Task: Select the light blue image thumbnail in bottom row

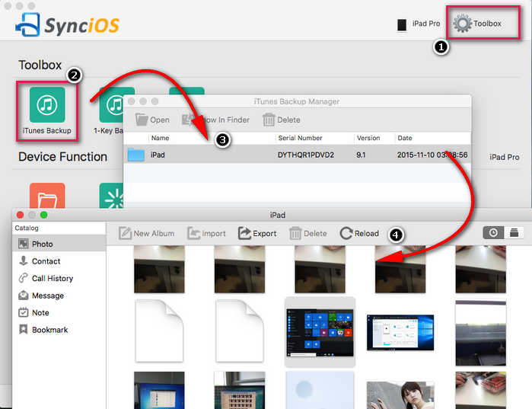Action: 320,390
